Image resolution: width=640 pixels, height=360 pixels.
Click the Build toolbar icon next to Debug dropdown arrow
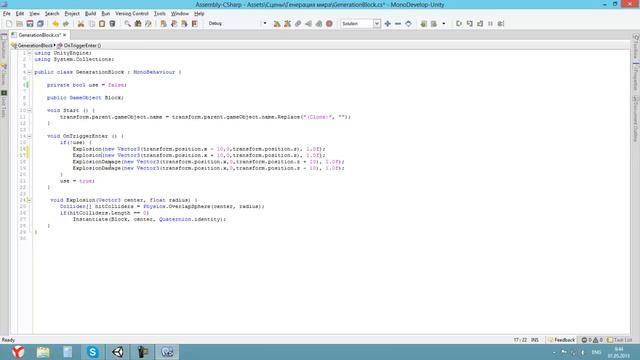(277, 24)
